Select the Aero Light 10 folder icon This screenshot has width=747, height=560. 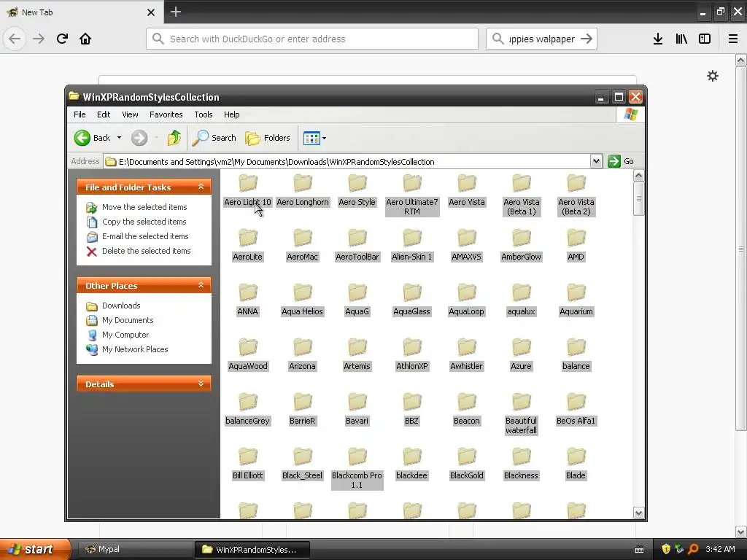(248, 183)
